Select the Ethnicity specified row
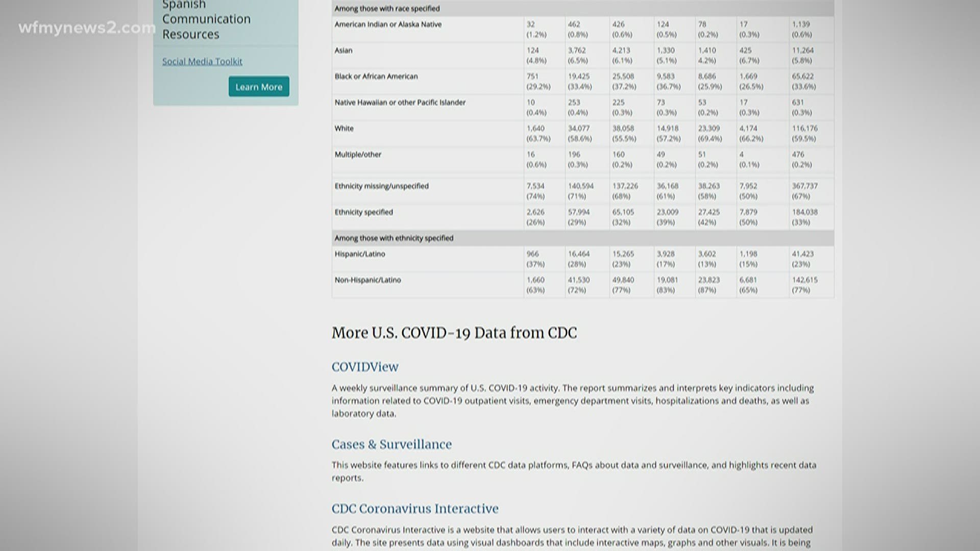This screenshot has width=980, height=551. pyautogui.click(x=363, y=212)
